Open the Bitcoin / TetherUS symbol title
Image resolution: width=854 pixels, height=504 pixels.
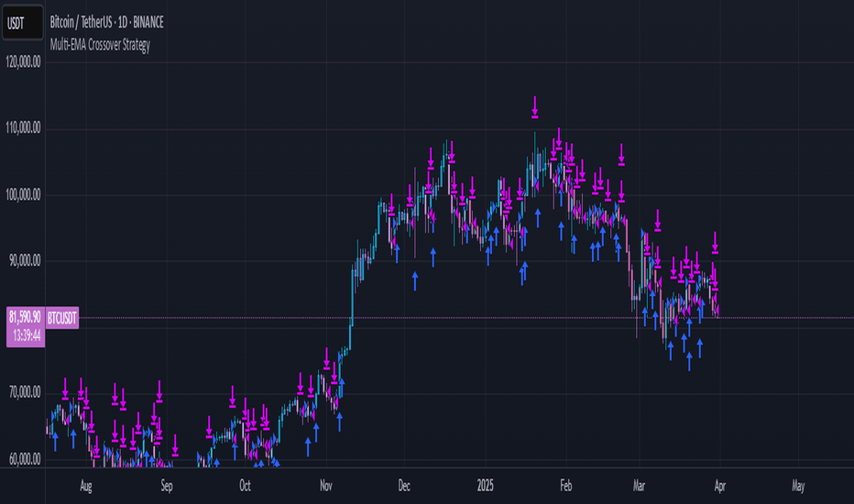[x=106, y=22]
